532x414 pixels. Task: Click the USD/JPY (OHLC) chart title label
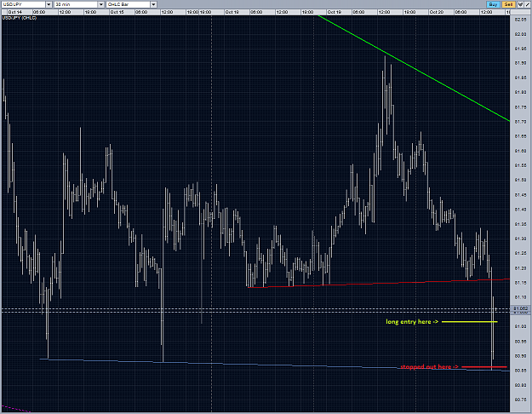(20, 18)
